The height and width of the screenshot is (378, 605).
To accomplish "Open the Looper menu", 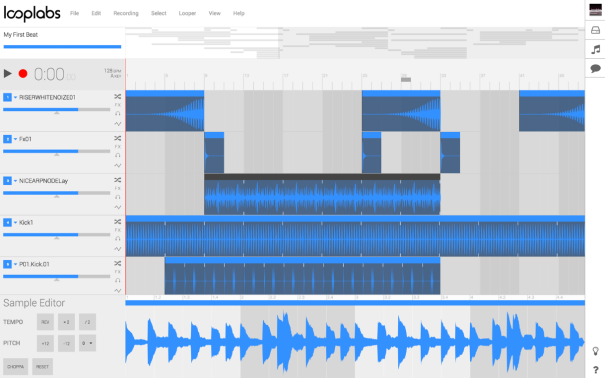I will pyautogui.click(x=187, y=13).
